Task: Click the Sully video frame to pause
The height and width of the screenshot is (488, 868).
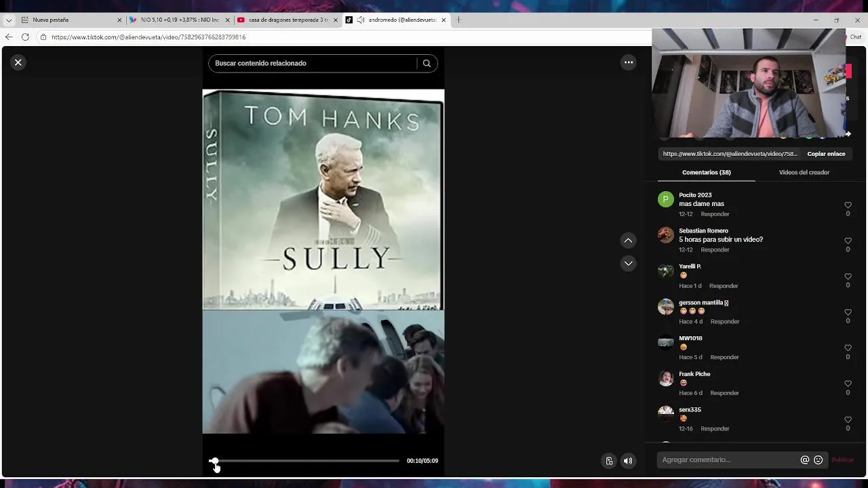Action: [323, 262]
